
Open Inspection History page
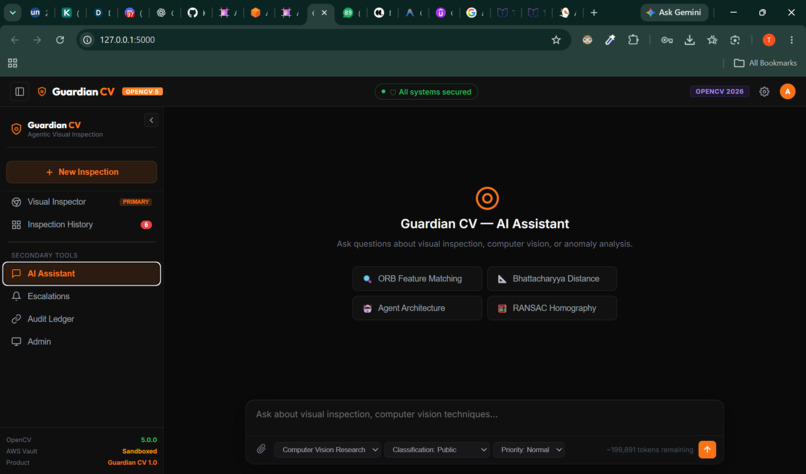(81, 224)
